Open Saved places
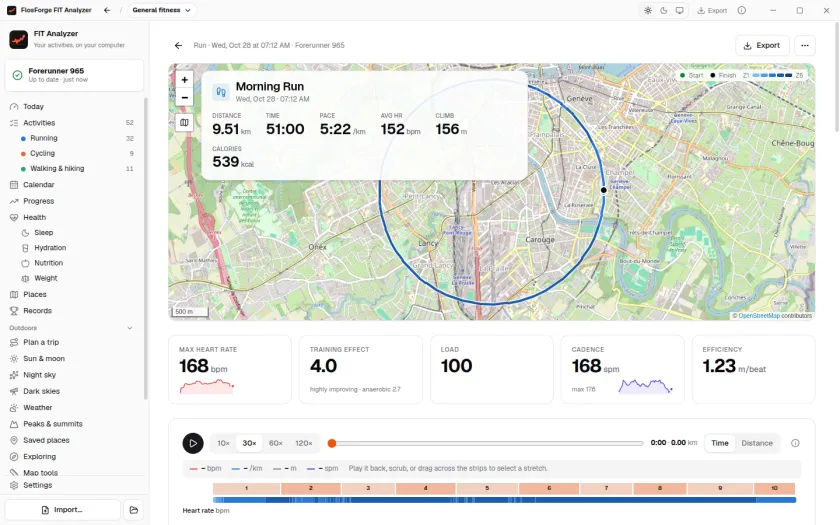This screenshot has height=525, width=840. (74, 440)
